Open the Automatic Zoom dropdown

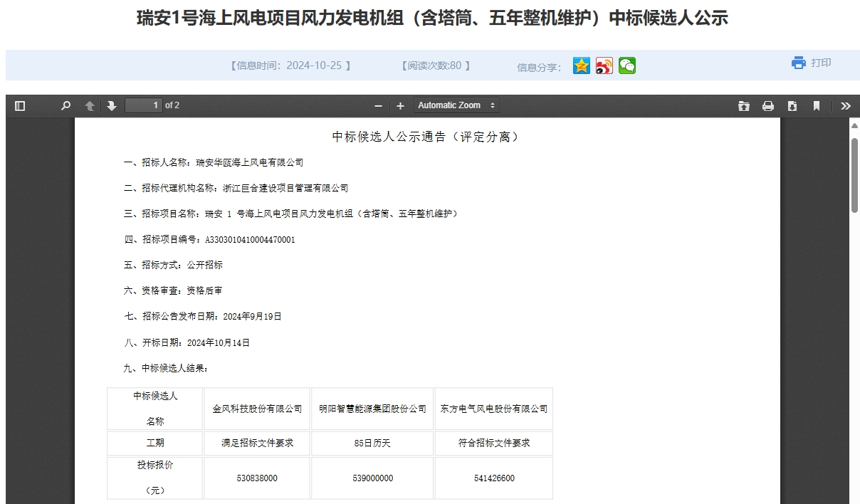(x=456, y=105)
